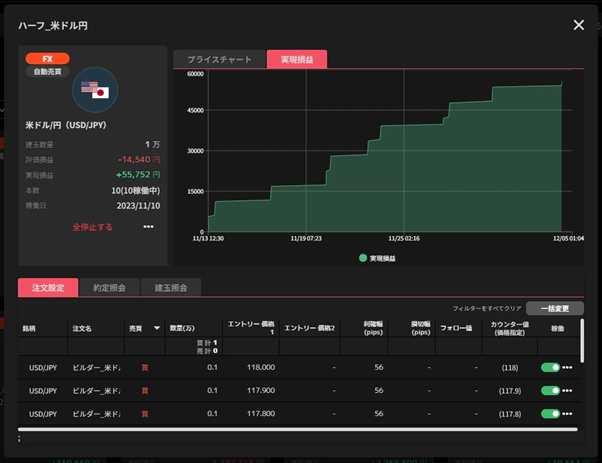Open the 建玉照会 tab

coord(172,288)
